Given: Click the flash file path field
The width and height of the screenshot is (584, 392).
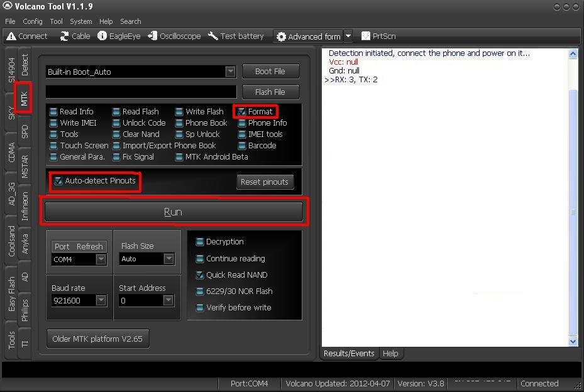Looking at the screenshot, I should click(141, 92).
